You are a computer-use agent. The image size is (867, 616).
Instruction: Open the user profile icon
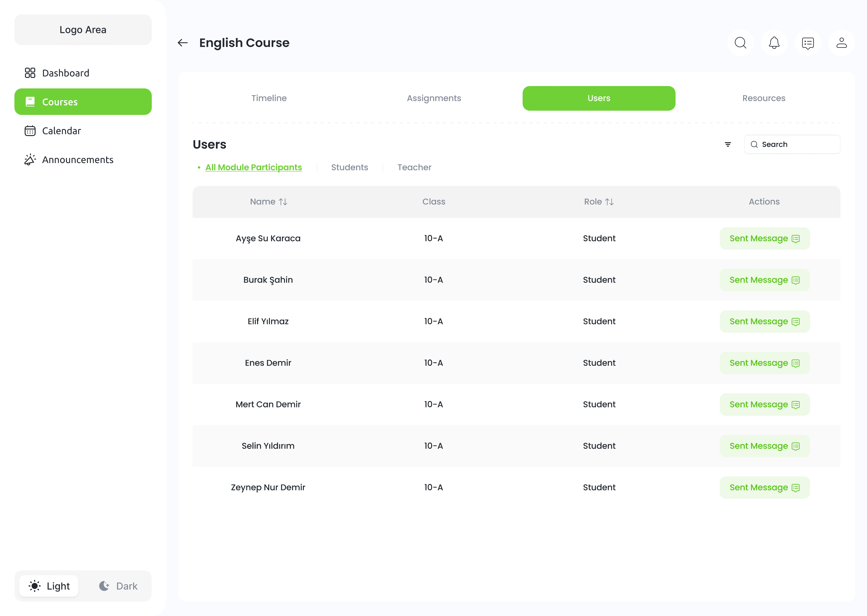pos(842,43)
